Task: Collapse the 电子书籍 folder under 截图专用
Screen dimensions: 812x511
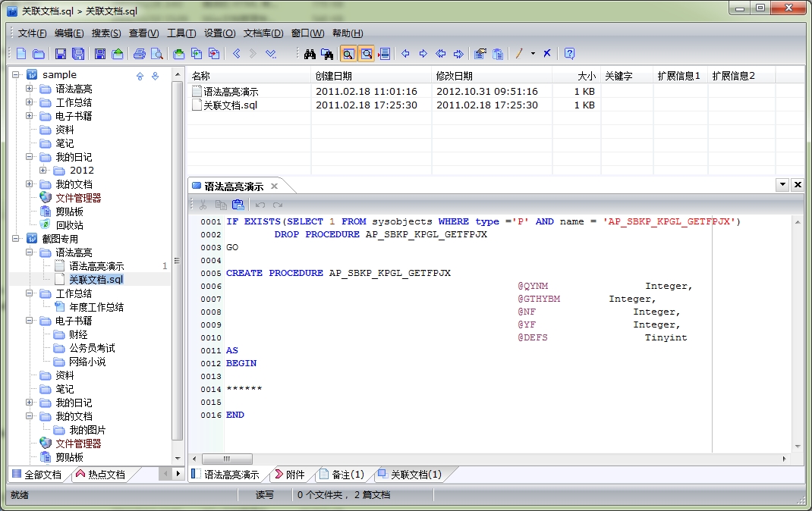Action: pyautogui.click(x=30, y=321)
